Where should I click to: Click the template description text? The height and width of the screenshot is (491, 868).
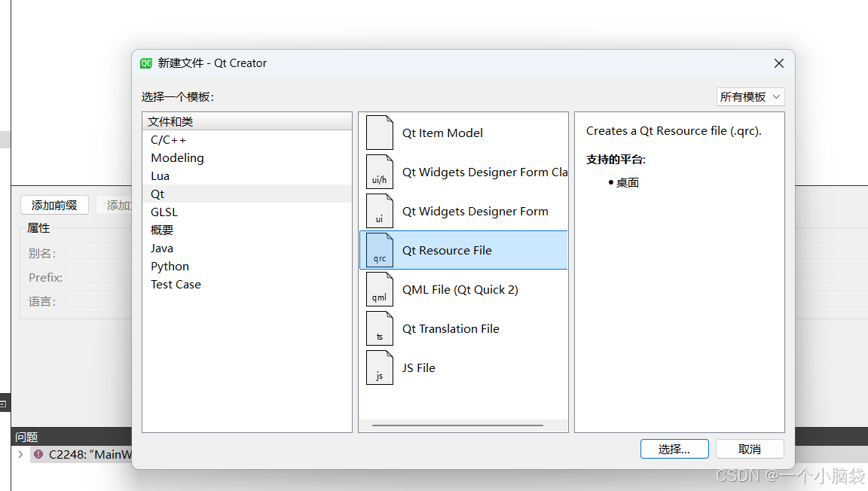(x=674, y=130)
